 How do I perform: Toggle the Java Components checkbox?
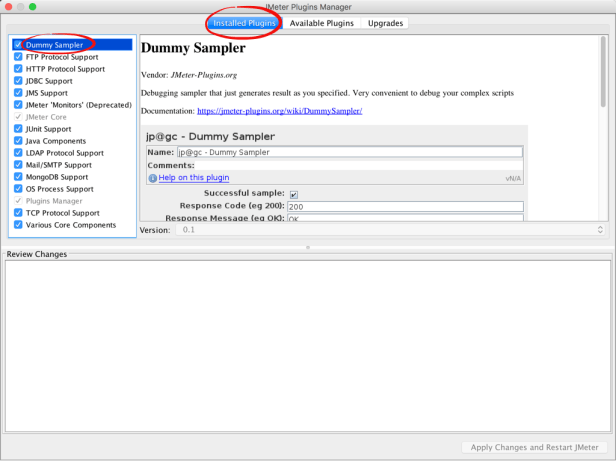click(18, 141)
